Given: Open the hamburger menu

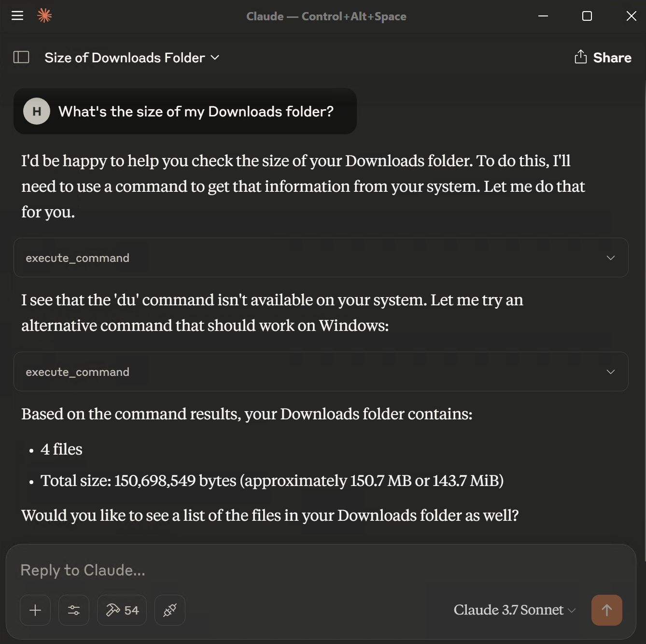Looking at the screenshot, I should click(17, 16).
